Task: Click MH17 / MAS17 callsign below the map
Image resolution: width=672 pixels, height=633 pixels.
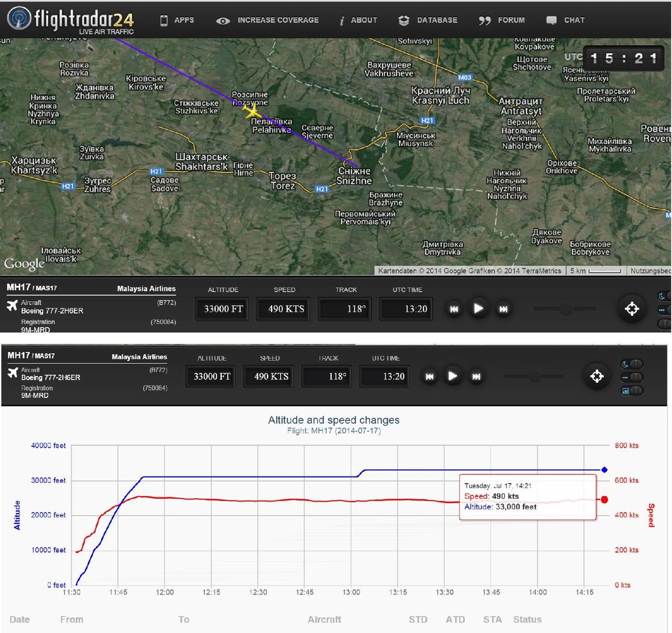Action: pos(32,288)
